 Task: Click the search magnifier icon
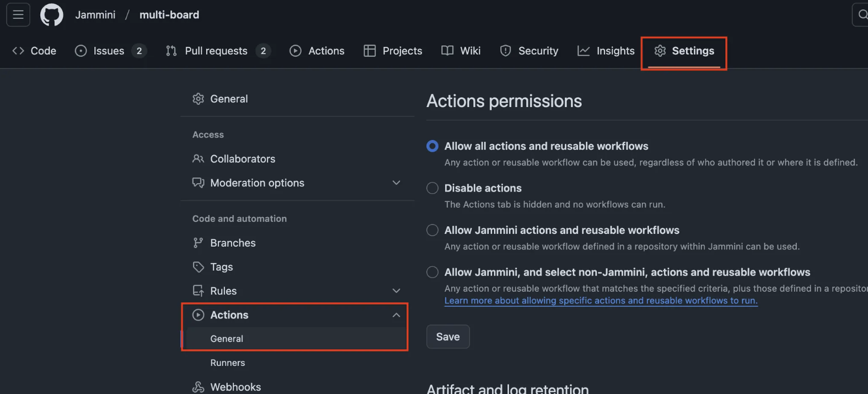pos(862,15)
